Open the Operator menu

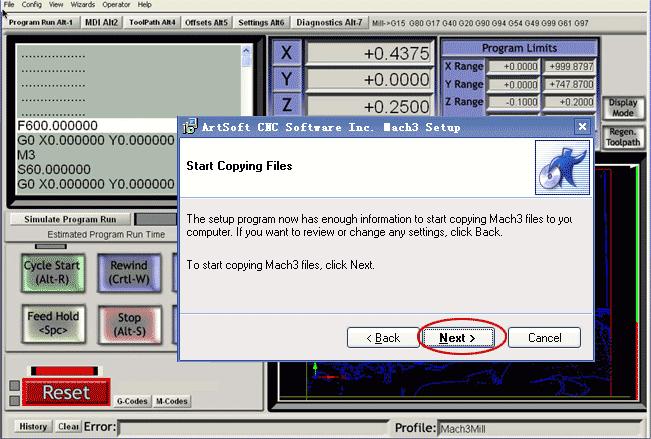coord(116,5)
